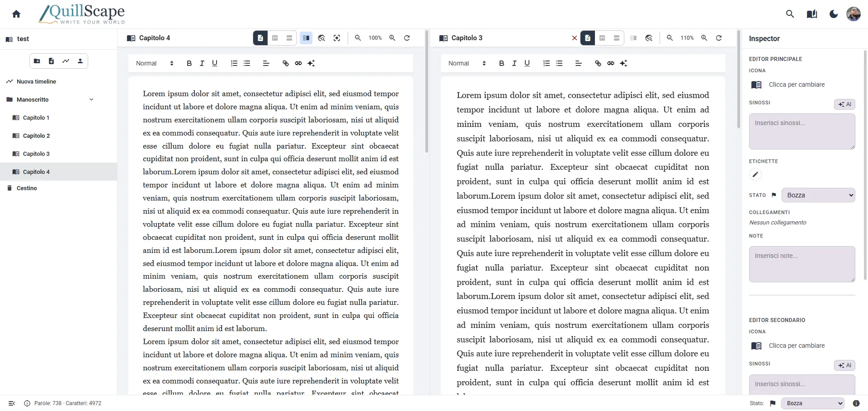
Task: Select Capitolo 1 in the sidebar
Action: coord(35,117)
